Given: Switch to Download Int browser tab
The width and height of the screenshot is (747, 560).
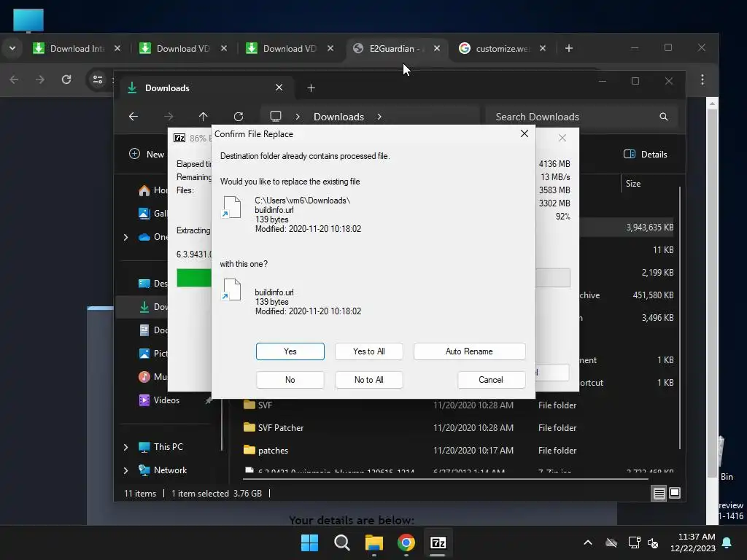Looking at the screenshot, I should tap(76, 49).
